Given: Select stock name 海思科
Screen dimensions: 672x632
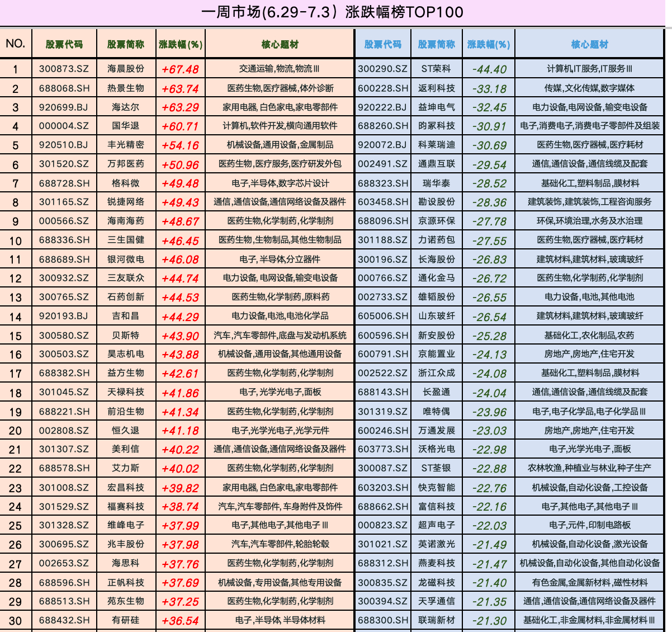Looking at the screenshot, I should (126, 563).
